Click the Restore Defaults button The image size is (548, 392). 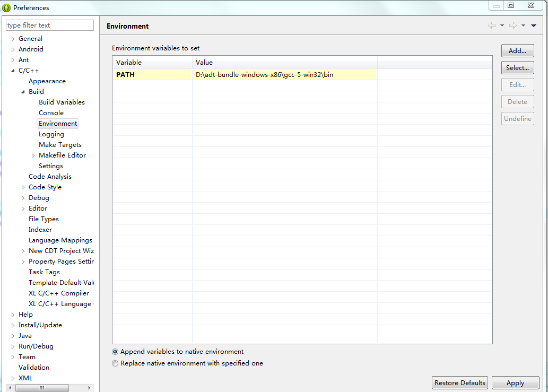coord(459,383)
